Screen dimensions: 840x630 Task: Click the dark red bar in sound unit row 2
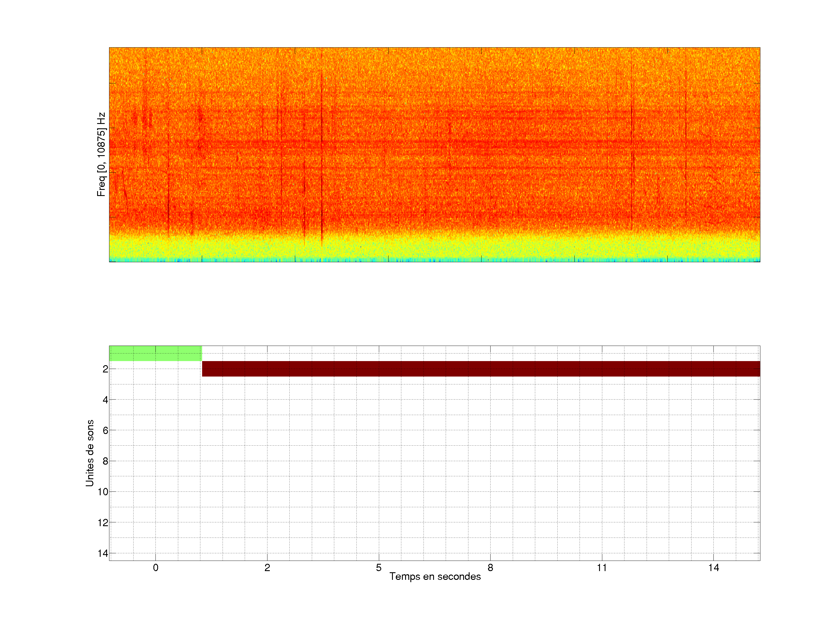(x=481, y=369)
